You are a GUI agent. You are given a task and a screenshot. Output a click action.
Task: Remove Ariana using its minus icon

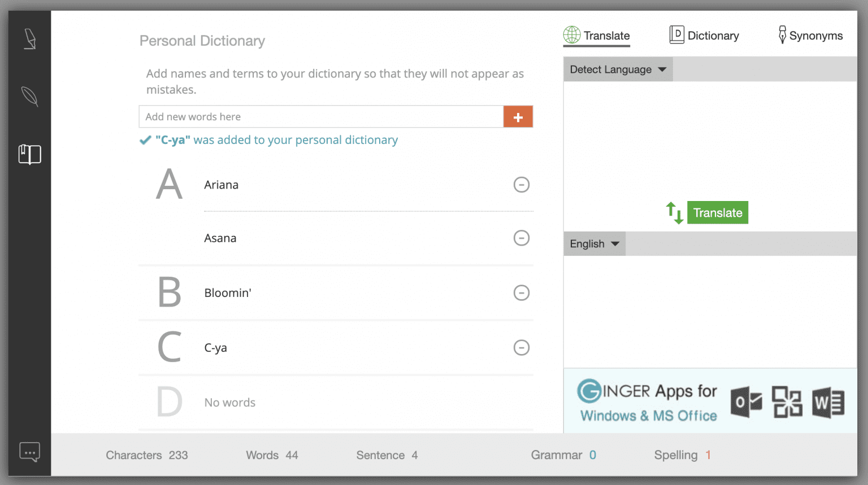[x=521, y=185]
